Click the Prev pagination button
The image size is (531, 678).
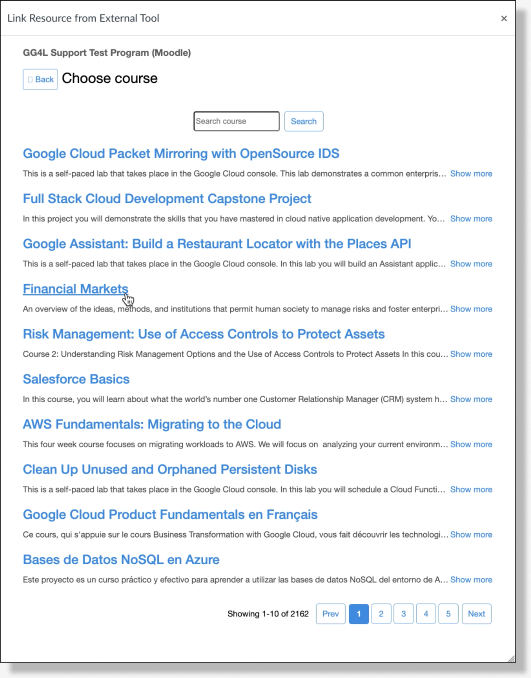[331, 614]
